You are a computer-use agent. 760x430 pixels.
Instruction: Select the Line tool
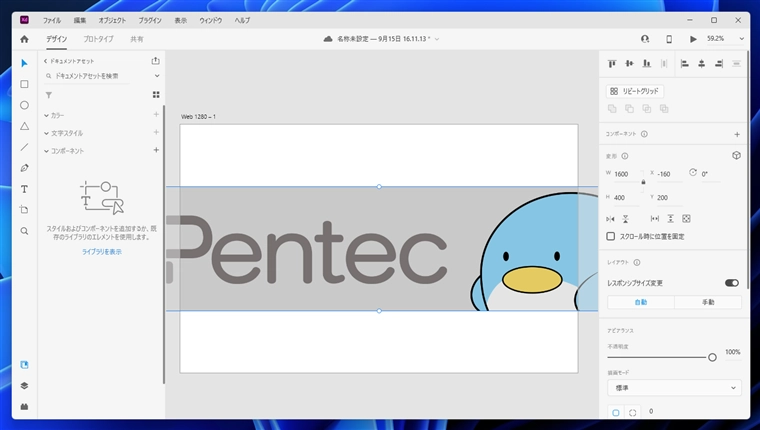(24, 147)
